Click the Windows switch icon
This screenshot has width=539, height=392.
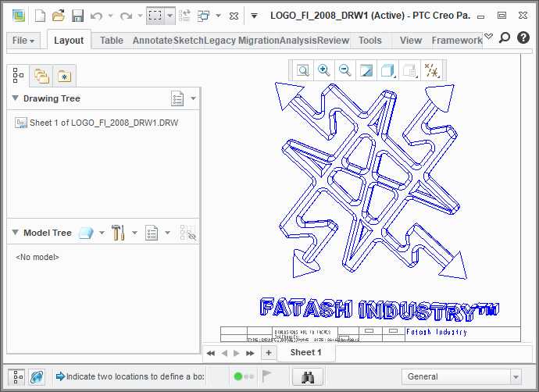click(204, 16)
